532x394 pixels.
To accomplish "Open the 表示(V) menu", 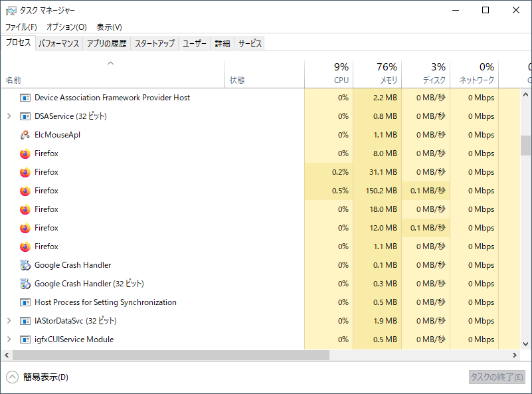I will (109, 27).
